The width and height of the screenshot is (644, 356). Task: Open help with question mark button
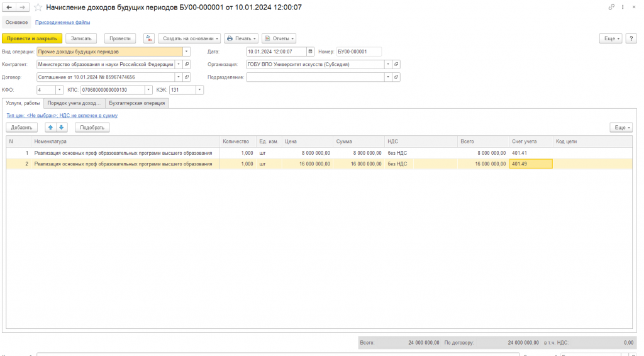[631, 38]
